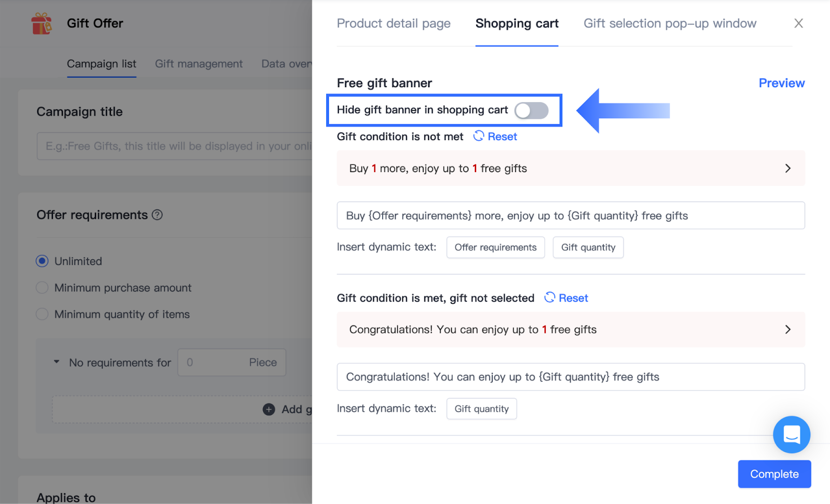Choose Minimum purchase amount radio option

point(42,288)
